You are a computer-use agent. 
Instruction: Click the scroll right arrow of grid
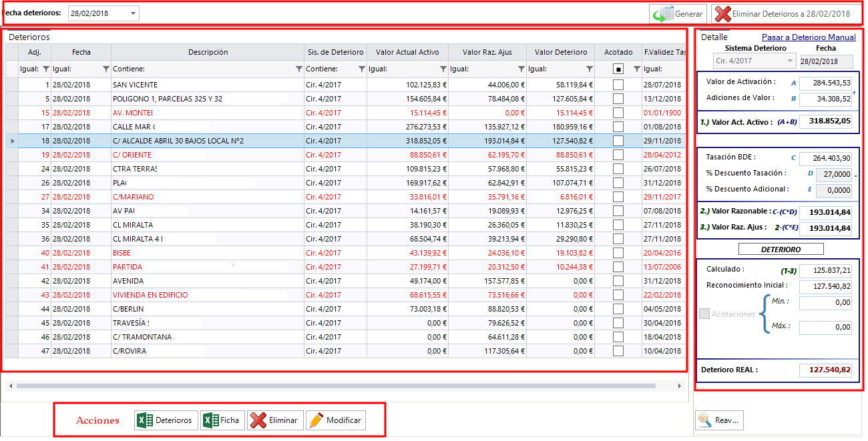coord(680,386)
